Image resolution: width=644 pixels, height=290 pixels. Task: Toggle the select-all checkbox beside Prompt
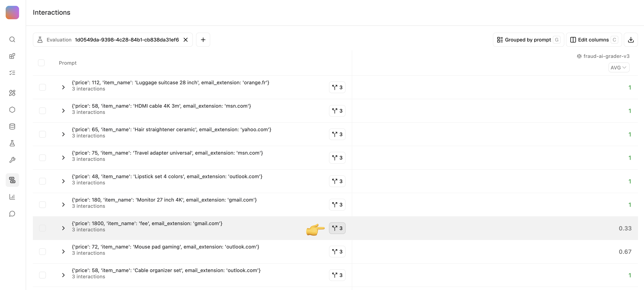[41, 63]
